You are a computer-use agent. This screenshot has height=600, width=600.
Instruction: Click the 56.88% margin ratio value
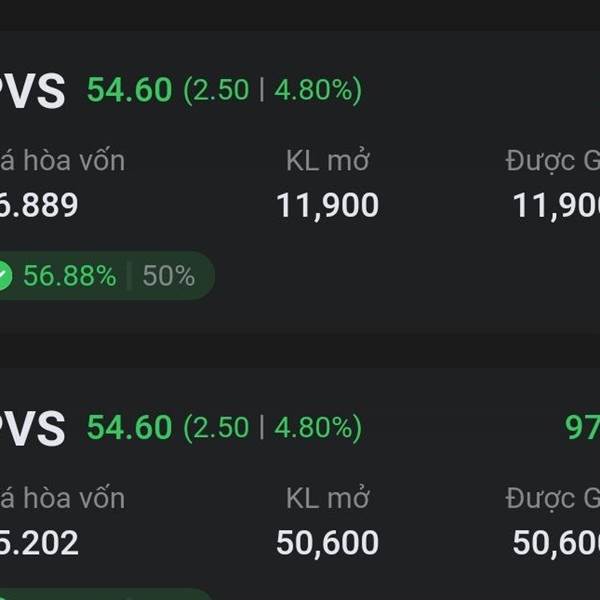click(x=69, y=276)
